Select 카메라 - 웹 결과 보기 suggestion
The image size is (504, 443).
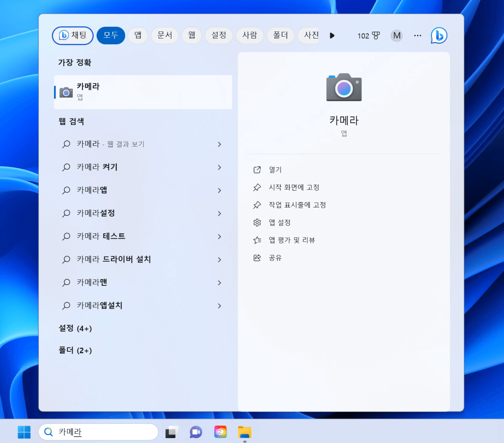143,144
